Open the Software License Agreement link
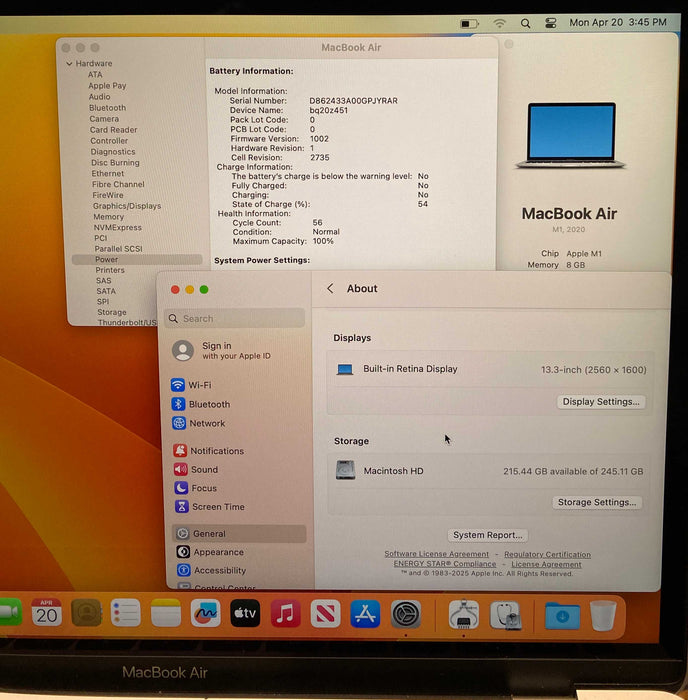Image resolution: width=688 pixels, height=700 pixels. click(437, 554)
